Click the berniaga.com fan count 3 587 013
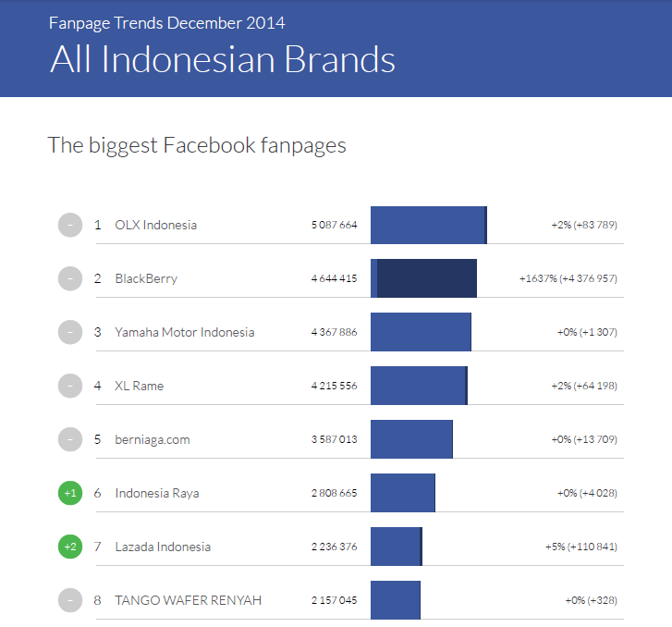The width and height of the screenshot is (672, 627). [334, 439]
